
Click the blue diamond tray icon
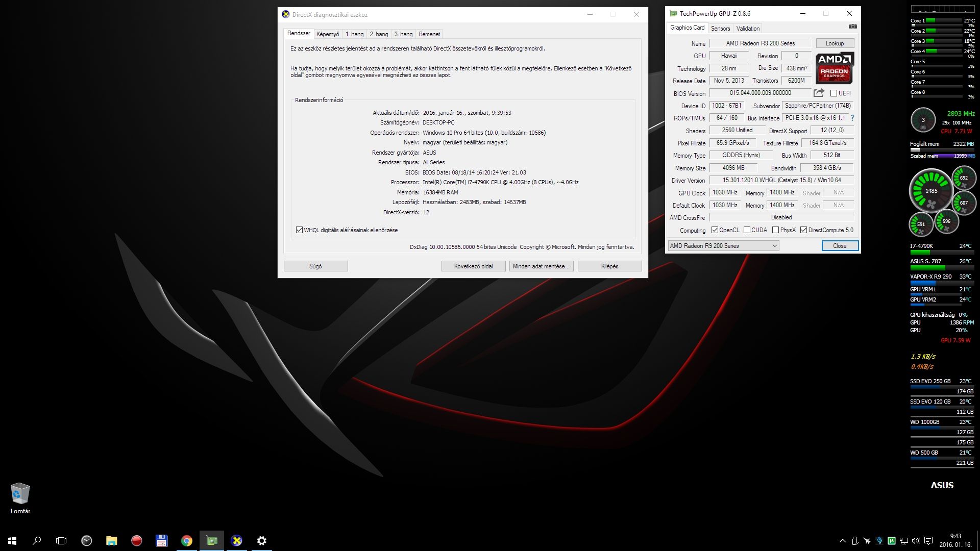click(879, 541)
